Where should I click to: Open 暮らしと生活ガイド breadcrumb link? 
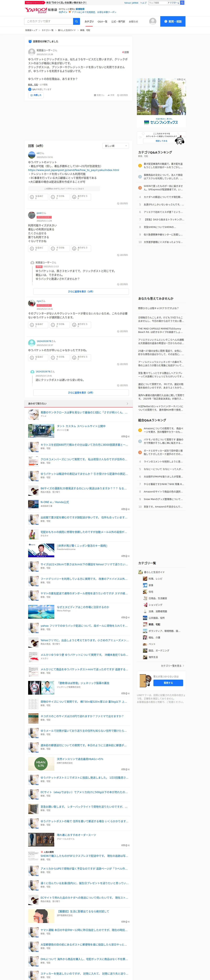click(67, 30)
